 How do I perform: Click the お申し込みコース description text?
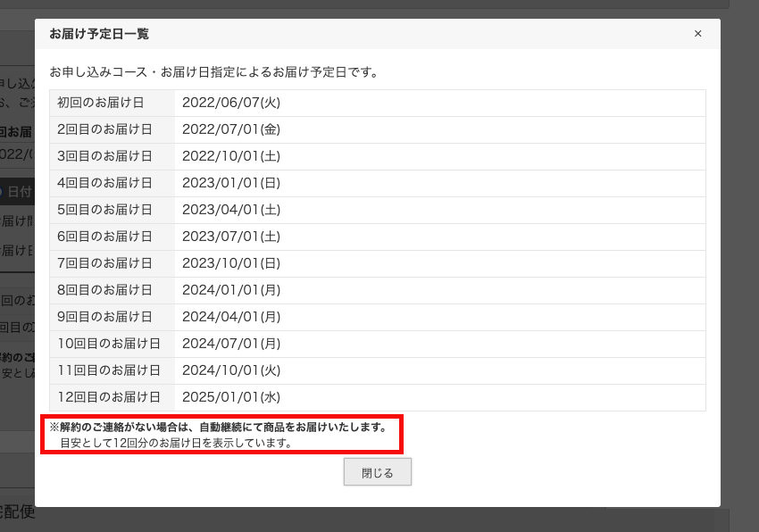[214, 72]
